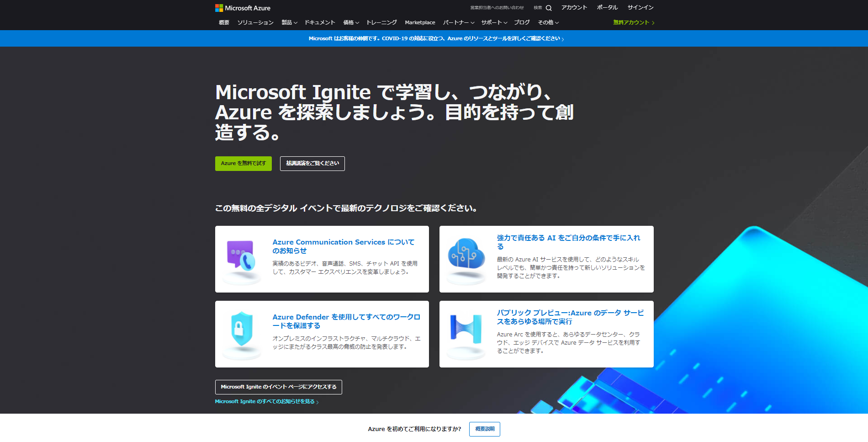
Task: Expand the その他 dropdown menu
Action: point(548,22)
